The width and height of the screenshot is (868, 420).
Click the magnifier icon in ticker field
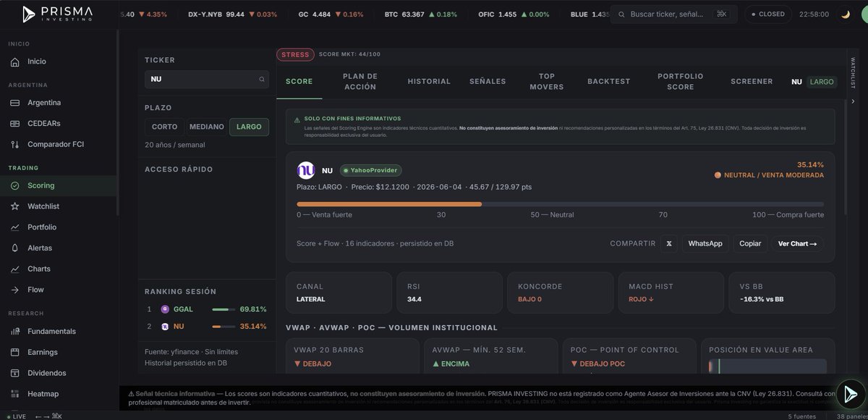pyautogui.click(x=262, y=80)
